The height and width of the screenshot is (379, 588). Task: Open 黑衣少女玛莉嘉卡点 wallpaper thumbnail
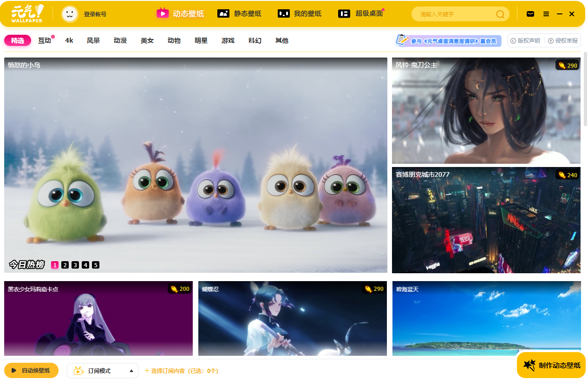tap(98, 318)
